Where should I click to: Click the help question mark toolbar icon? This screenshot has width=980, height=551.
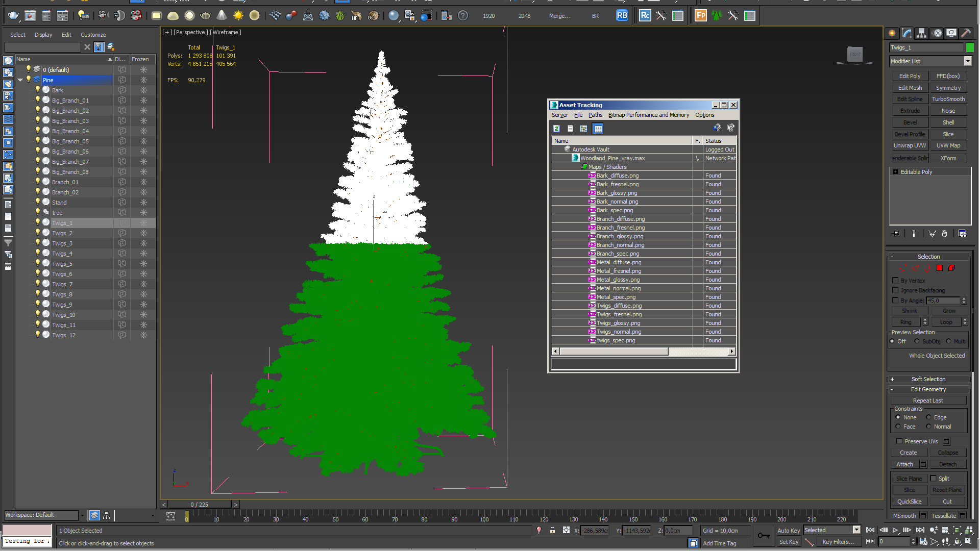[462, 16]
